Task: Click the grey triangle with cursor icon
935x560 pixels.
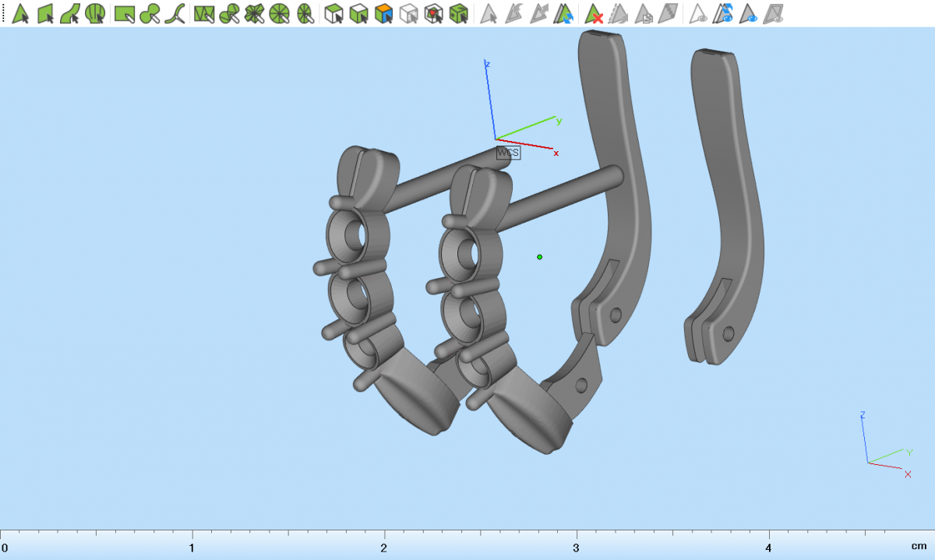Action: pyautogui.click(x=488, y=13)
